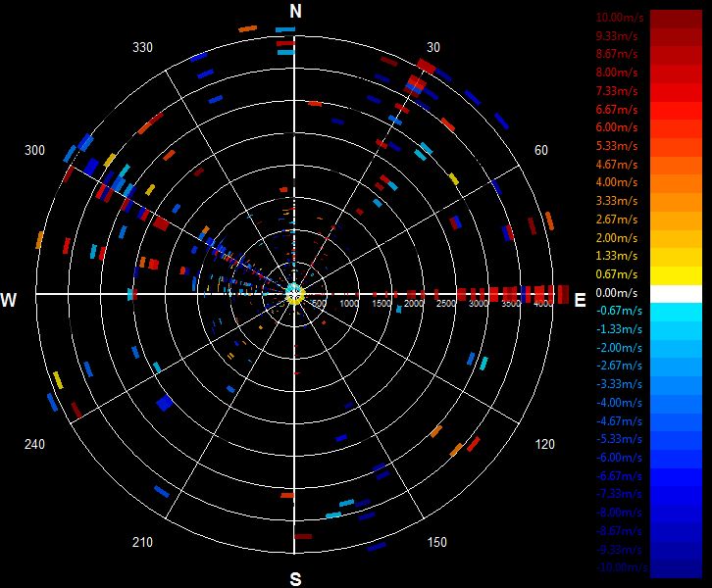Click the 1.33m/s positive legend label
Screen dimensions: 712x588
617,256
